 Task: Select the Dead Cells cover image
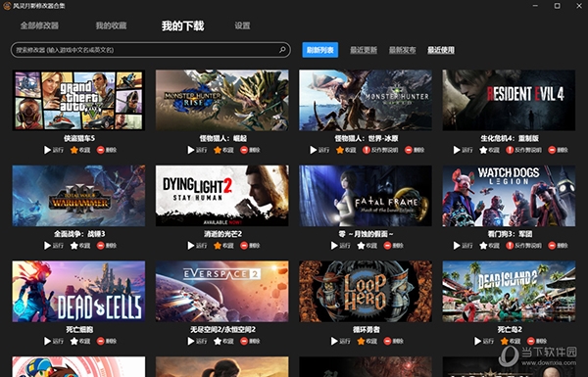click(78, 291)
